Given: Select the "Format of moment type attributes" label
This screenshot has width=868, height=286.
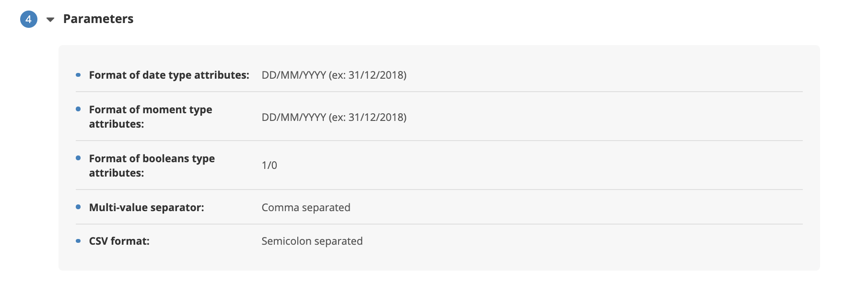Looking at the screenshot, I should coord(150,117).
